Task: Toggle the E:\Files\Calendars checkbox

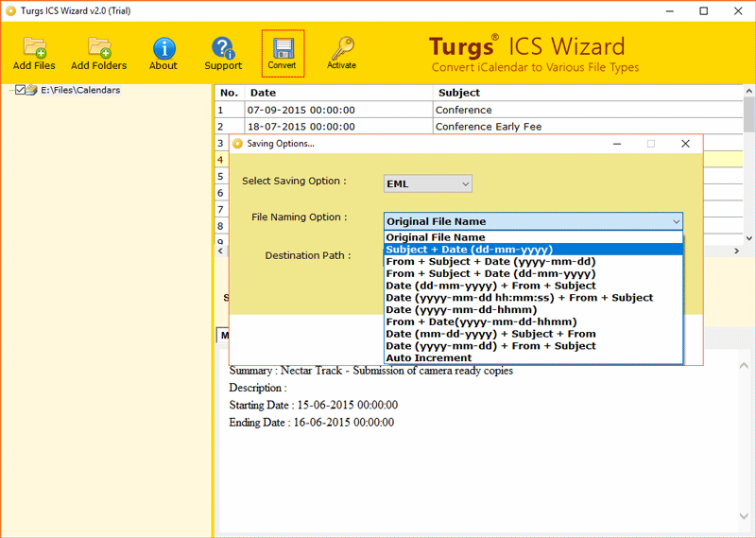Action: (20, 90)
